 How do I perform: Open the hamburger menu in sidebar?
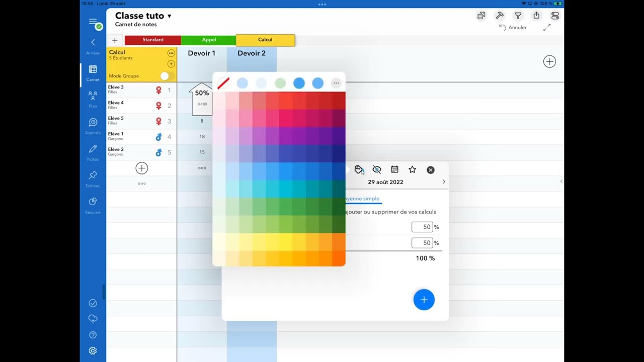[x=93, y=22]
